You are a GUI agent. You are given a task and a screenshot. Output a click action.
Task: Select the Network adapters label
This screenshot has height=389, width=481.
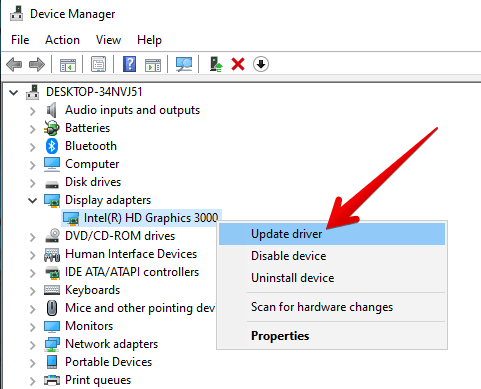(x=112, y=344)
